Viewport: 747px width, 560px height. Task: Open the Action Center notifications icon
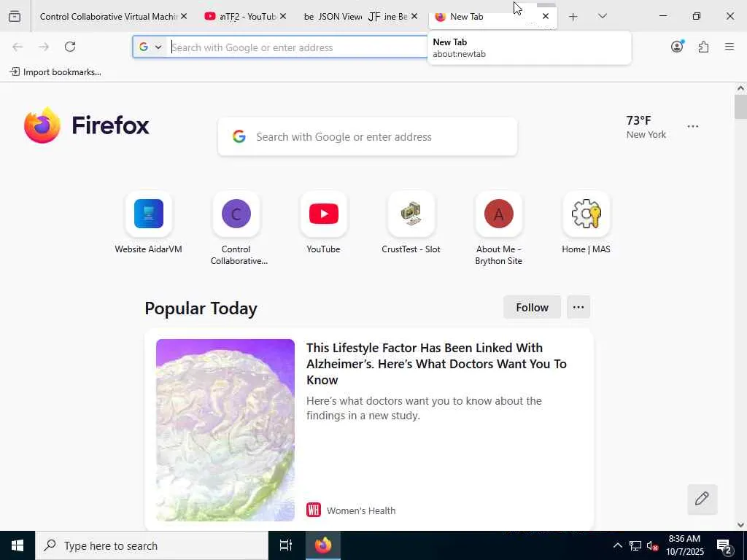[724, 545]
